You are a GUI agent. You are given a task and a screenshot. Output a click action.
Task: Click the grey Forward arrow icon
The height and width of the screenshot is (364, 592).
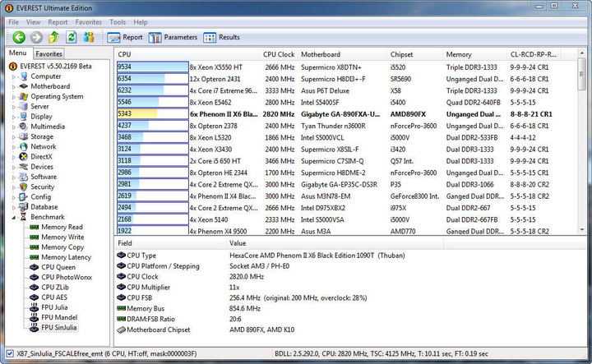point(36,37)
